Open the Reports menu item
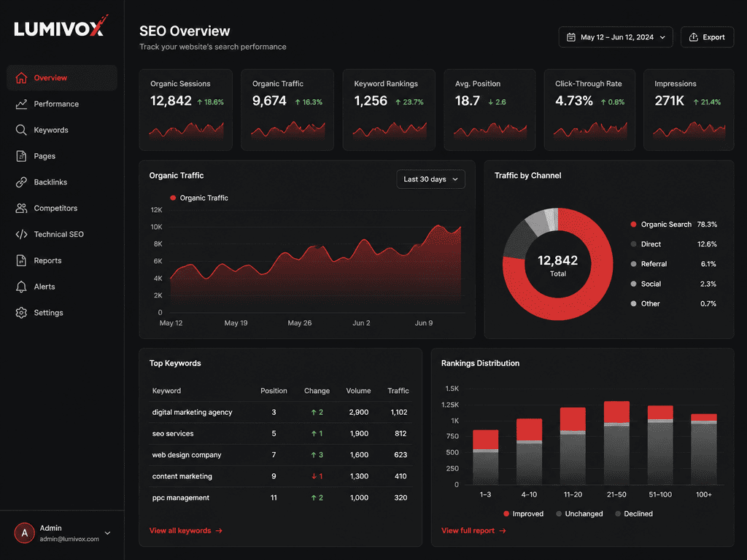This screenshot has width=747, height=560. coord(62,260)
